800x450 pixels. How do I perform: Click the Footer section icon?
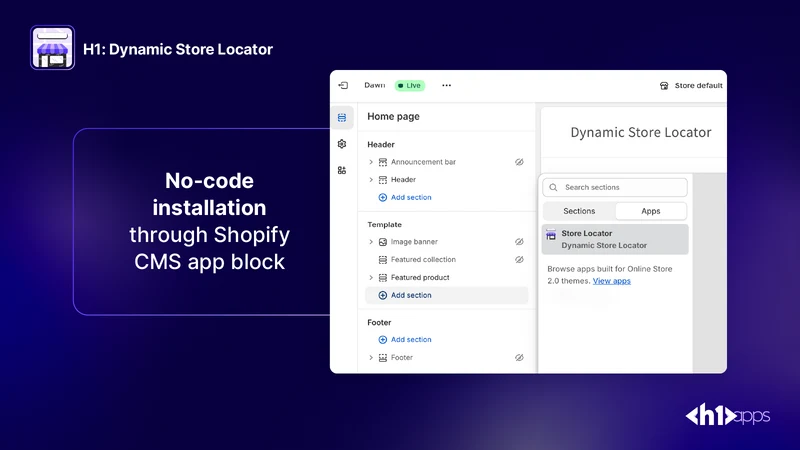click(x=383, y=358)
